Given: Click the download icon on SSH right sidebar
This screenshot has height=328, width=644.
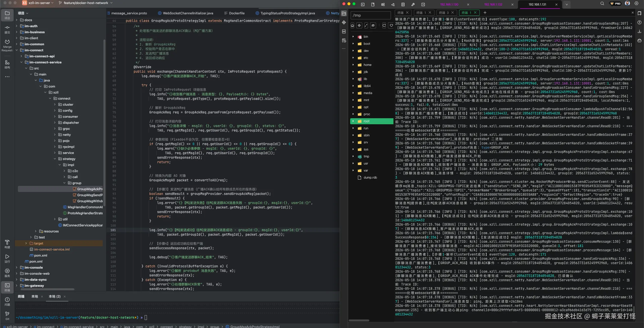Looking at the screenshot, I should click(639, 31).
